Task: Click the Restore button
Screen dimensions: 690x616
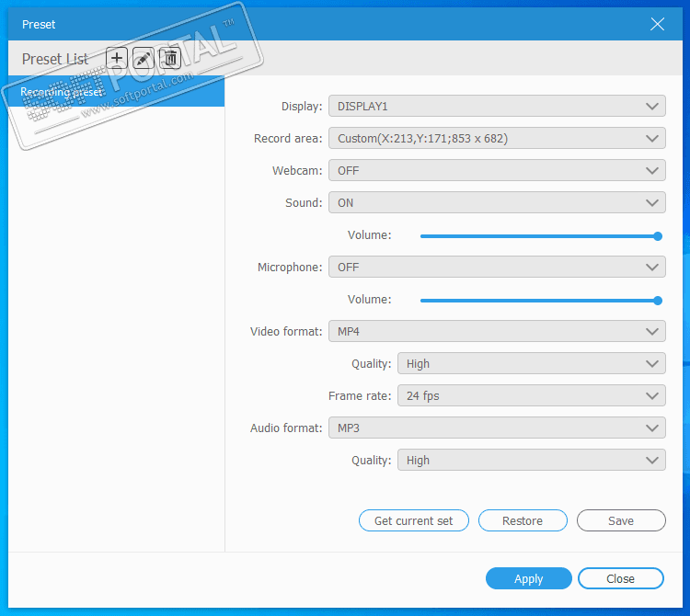Action: [x=523, y=520]
